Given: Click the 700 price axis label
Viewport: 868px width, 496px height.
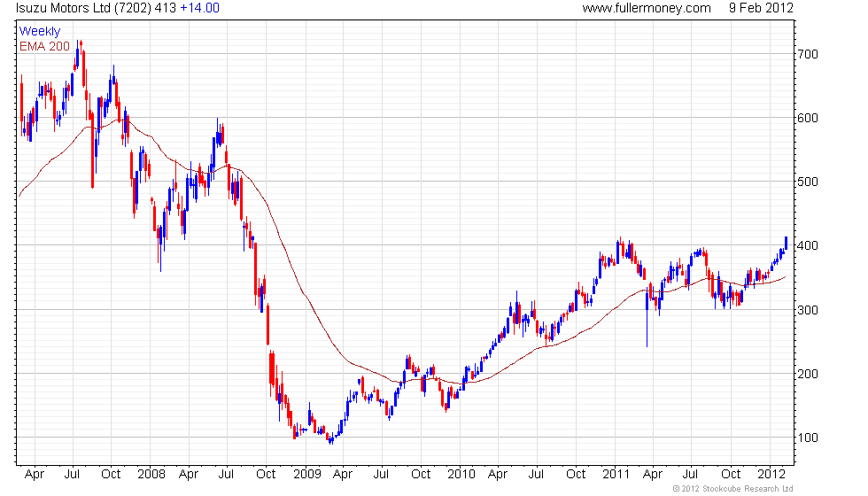Looking at the screenshot, I should (x=807, y=54).
